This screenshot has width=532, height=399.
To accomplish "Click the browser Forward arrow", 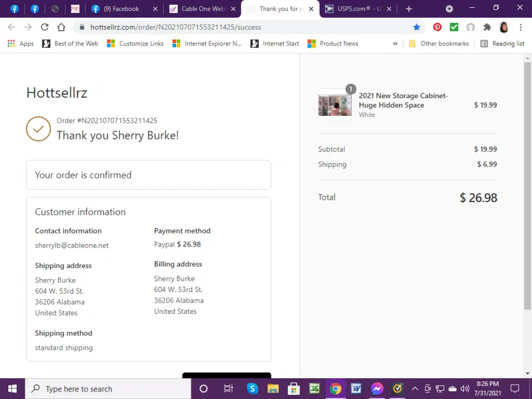I will (x=28, y=27).
